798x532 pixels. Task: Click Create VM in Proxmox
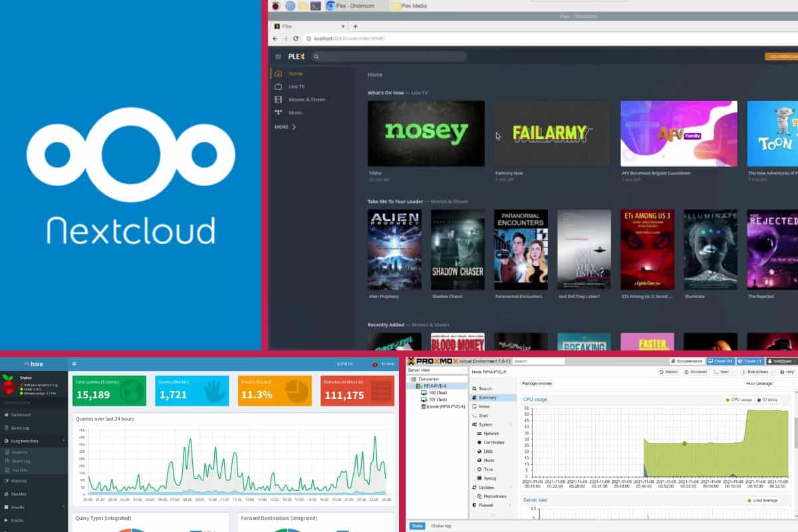tap(721, 361)
